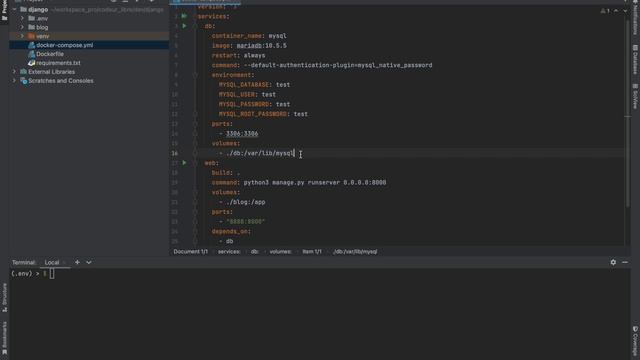Click the 3306:3306 port mapping text
The height and width of the screenshot is (360, 640).
coord(242,134)
